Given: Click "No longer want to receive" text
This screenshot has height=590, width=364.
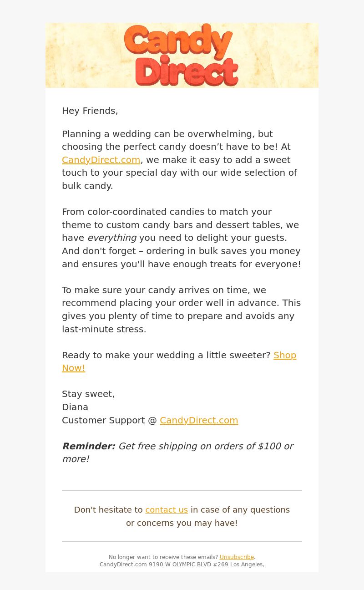Looking at the screenshot, I should (x=163, y=557).
